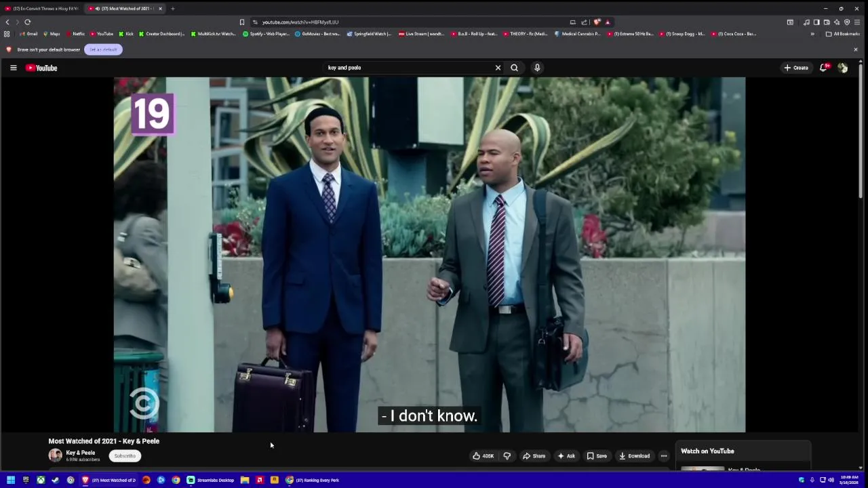Open a new browser tab
This screenshot has width=868, height=488.
tap(172, 9)
